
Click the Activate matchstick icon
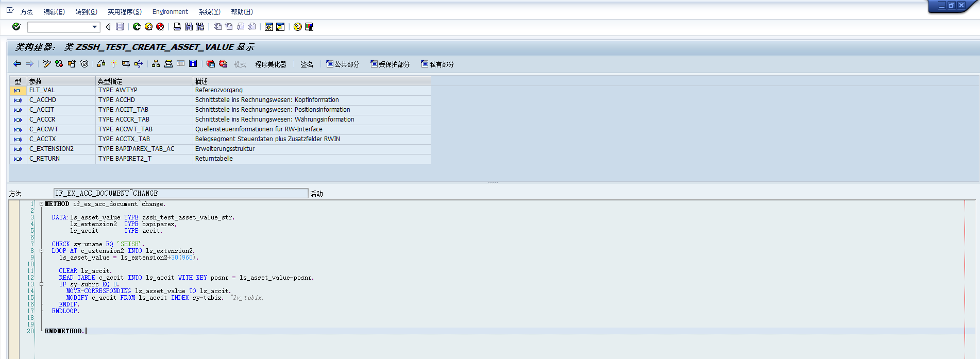tap(113, 64)
